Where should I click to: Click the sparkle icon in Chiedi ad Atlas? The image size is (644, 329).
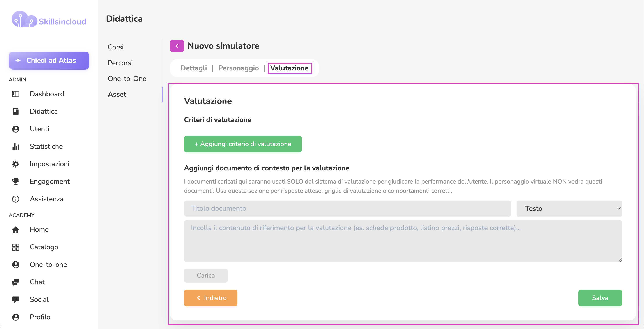tap(18, 60)
